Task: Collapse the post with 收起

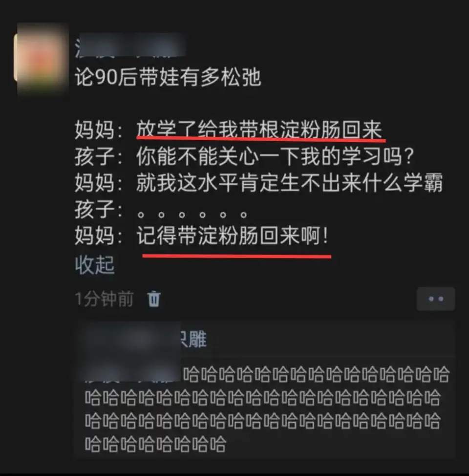Action: click(95, 265)
